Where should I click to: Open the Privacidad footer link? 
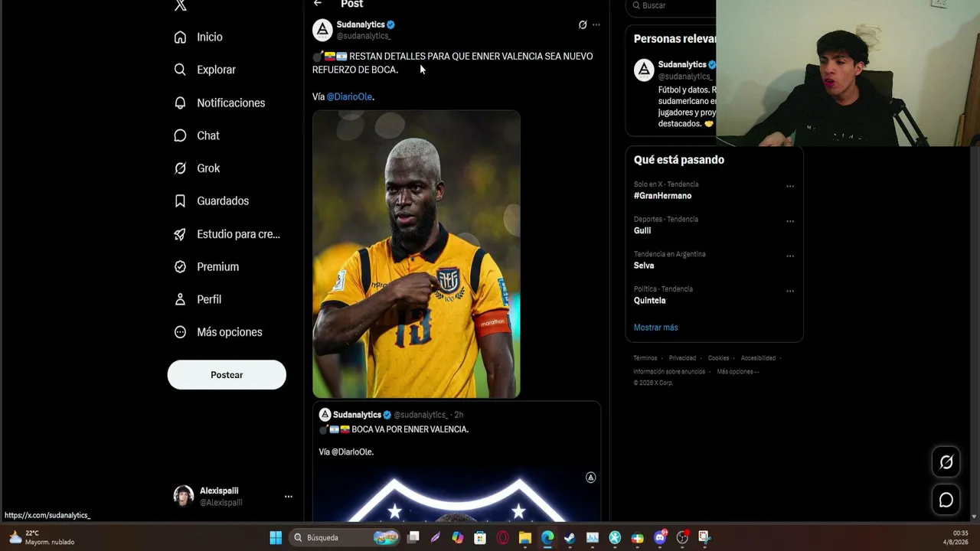pos(682,358)
